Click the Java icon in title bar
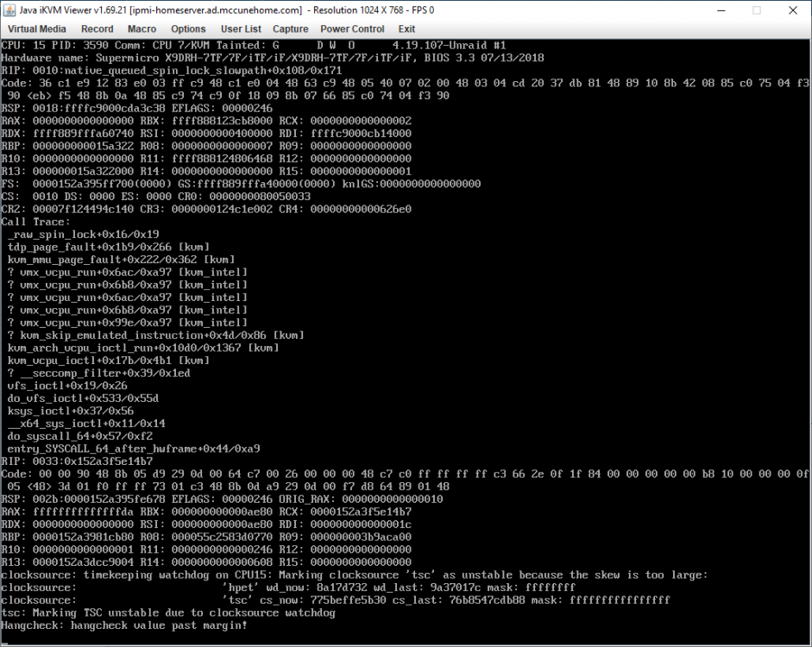 [x=9, y=10]
